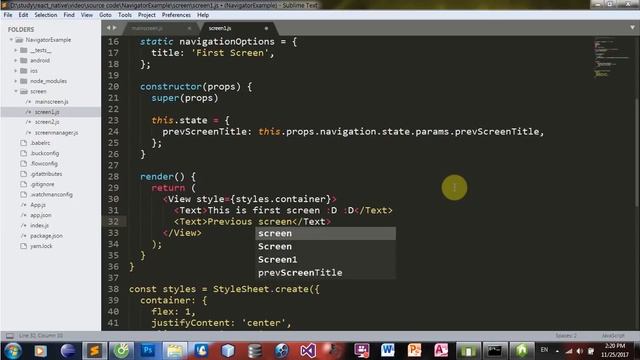Screen dimensions: 640x360
Task: Open the .watchmanconfig file
Action: [51, 194]
